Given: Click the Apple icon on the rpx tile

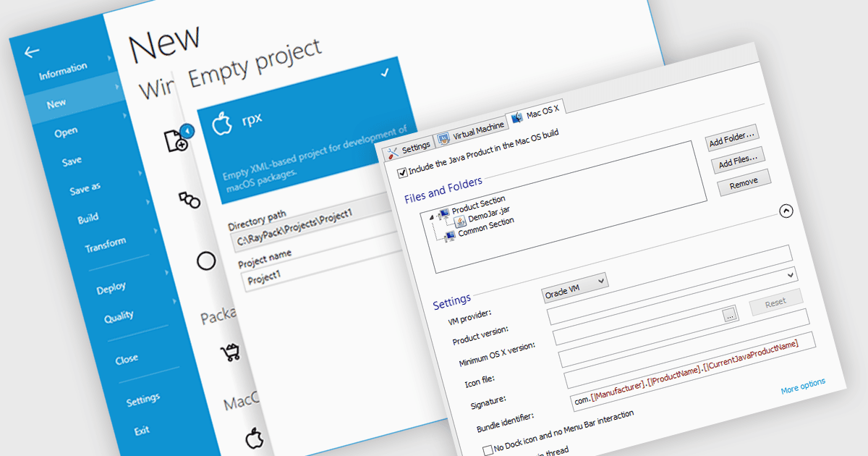Looking at the screenshot, I should point(221,125).
